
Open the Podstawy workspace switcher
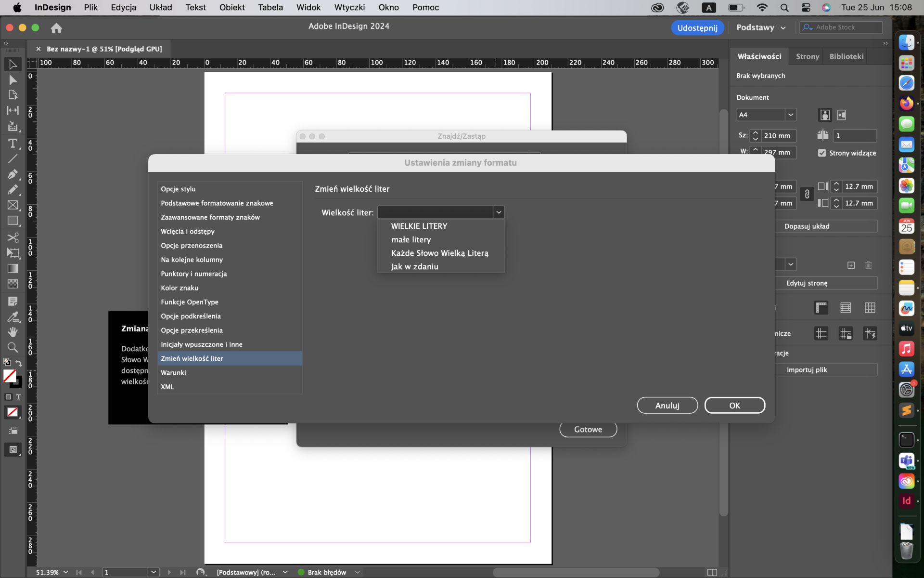coord(761,27)
